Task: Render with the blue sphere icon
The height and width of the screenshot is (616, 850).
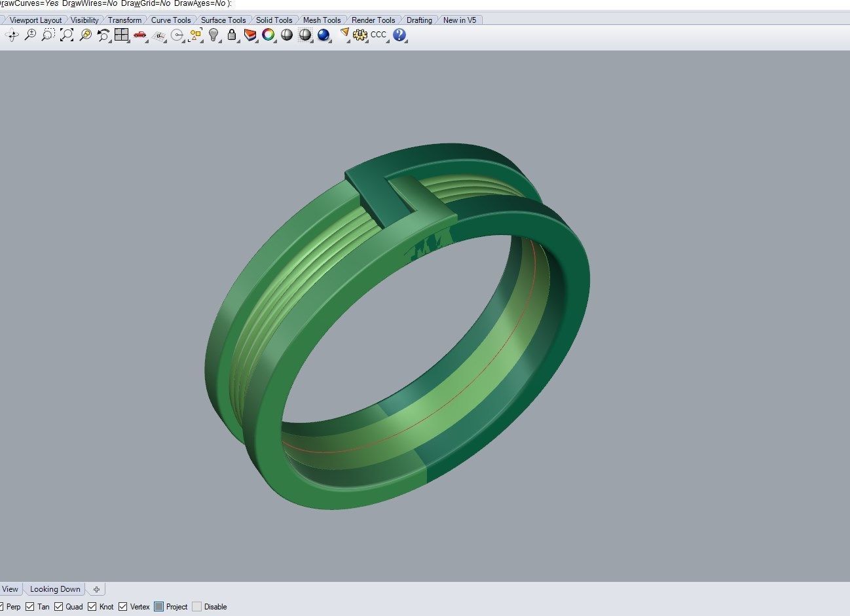Action: tap(323, 35)
